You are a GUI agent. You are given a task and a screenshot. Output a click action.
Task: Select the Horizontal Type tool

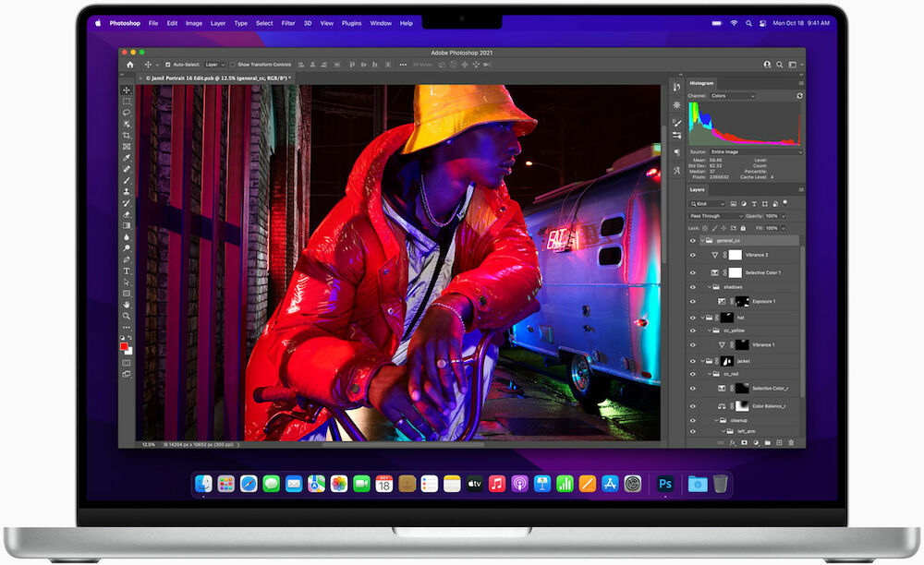coord(126,270)
